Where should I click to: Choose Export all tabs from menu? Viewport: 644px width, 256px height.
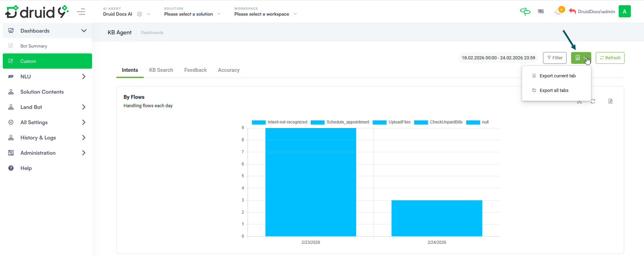(554, 91)
